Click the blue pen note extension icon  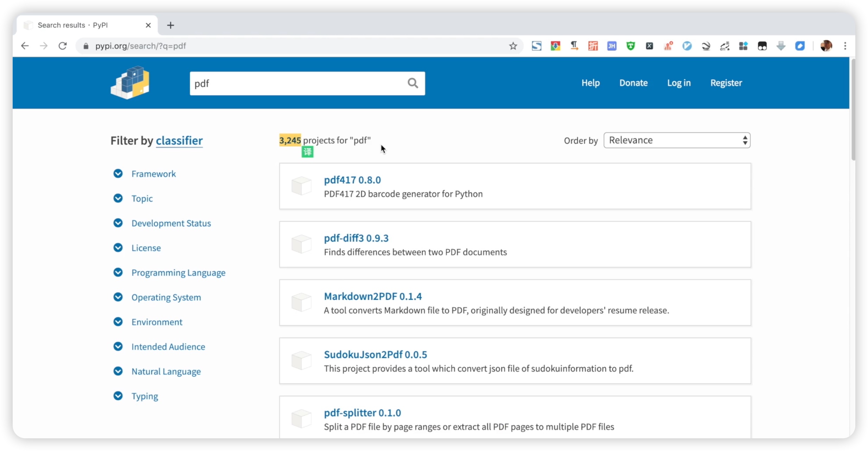[x=800, y=46]
